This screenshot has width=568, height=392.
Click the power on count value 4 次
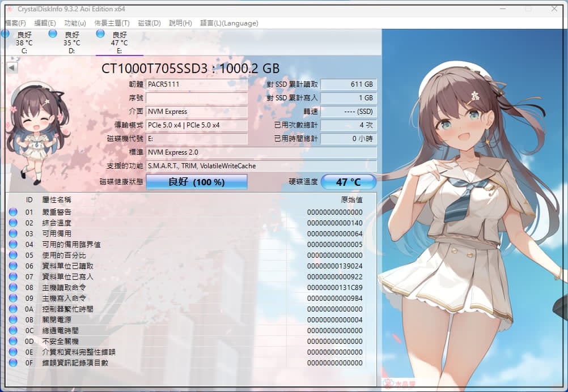tap(349, 125)
